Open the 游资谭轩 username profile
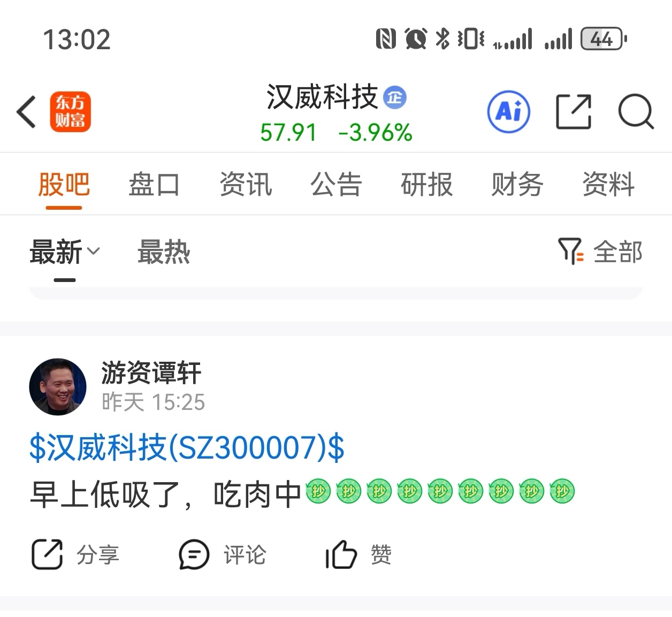Image resolution: width=672 pixels, height=617 pixels. [151, 372]
